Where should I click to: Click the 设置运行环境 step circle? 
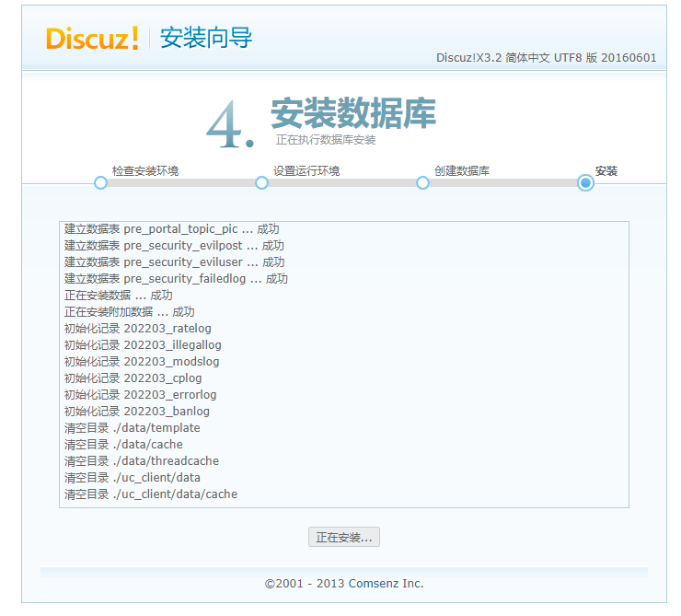tap(261, 183)
